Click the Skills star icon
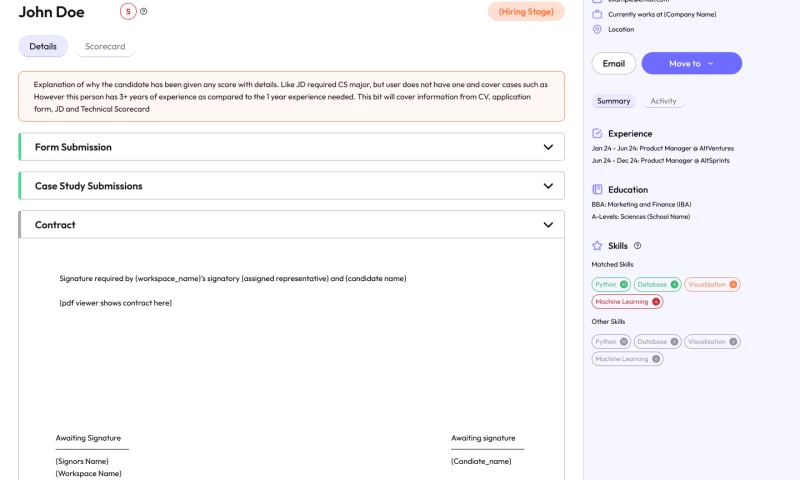 (597, 245)
